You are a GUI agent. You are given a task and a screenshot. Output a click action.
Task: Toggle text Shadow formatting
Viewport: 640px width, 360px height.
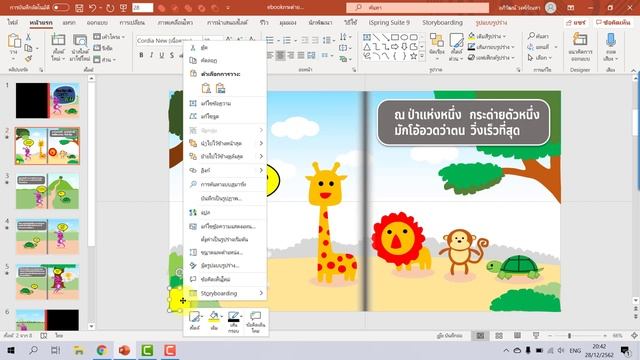(x=172, y=55)
